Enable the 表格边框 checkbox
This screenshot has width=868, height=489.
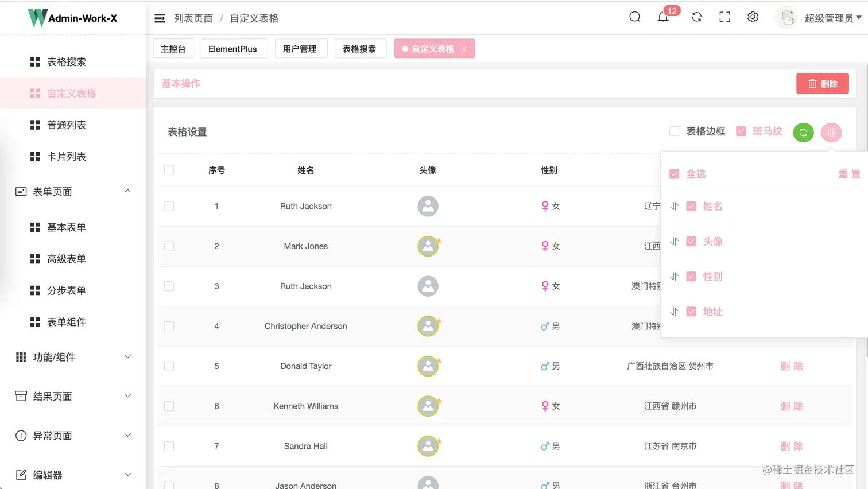[674, 131]
